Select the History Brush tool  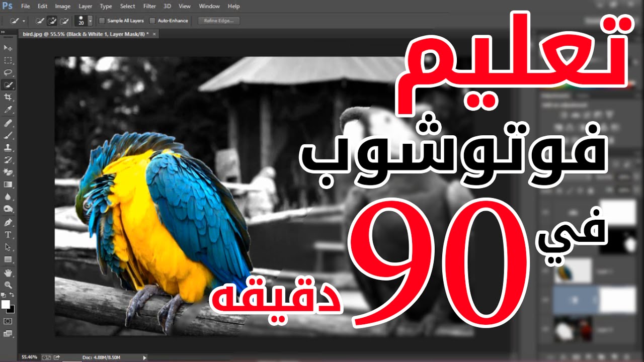point(8,160)
